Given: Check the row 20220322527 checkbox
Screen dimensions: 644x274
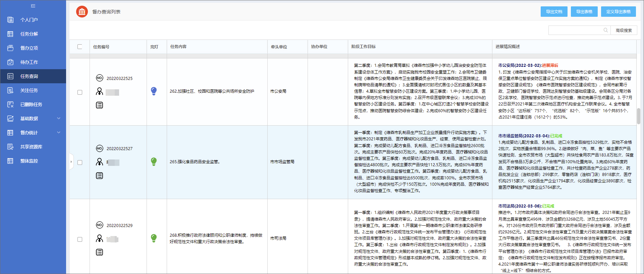Looking at the screenshot, I should click(x=80, y=163).
